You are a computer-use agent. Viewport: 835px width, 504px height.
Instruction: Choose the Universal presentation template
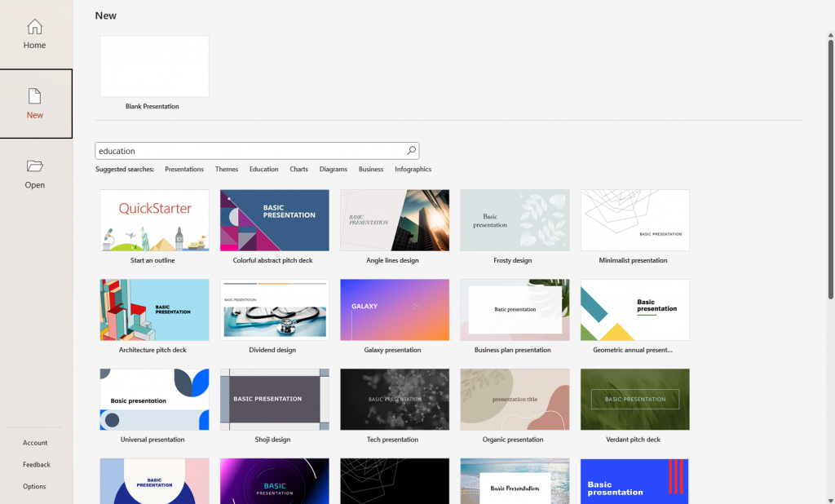[154, 399]
